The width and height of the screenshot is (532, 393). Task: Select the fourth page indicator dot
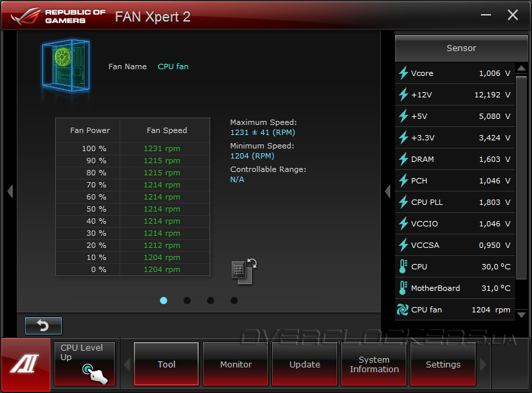tap(234, 300)
